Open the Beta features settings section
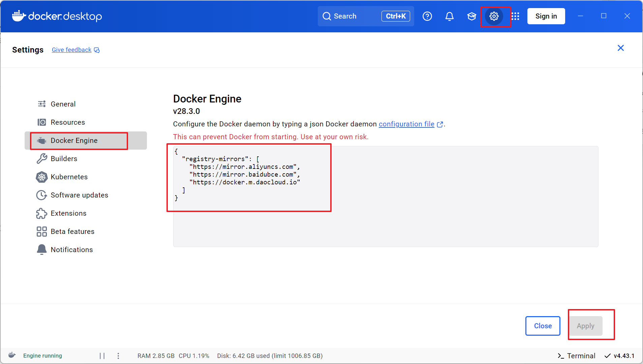The width and height of the screenshot is (643, 364). tap(86, 232)
